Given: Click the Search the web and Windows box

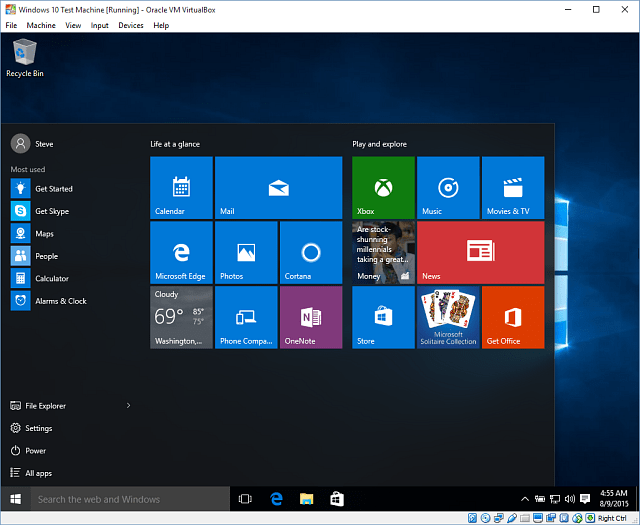Looking at the screenshot, I should 130,499.
